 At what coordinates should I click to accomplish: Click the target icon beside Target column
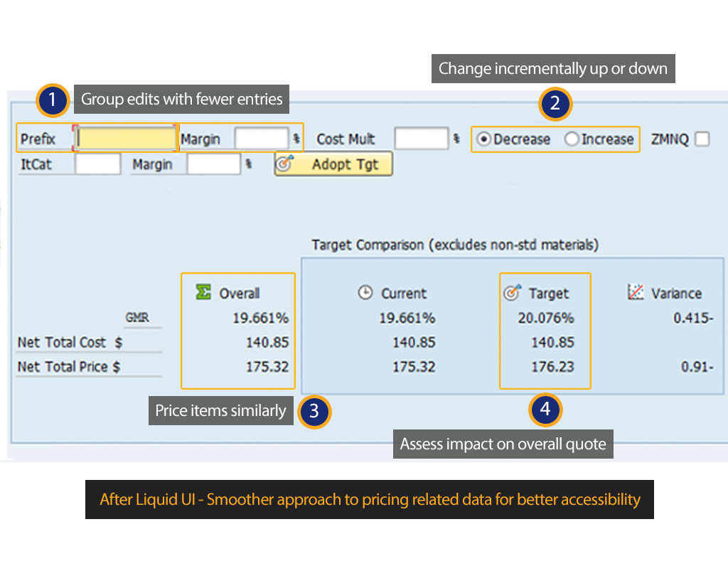(511, 293)
